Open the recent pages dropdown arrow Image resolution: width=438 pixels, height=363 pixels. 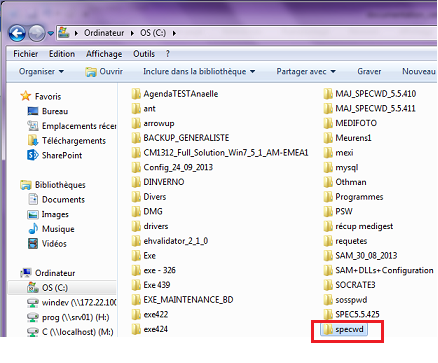pyautogui.click(x=51, y=33)
